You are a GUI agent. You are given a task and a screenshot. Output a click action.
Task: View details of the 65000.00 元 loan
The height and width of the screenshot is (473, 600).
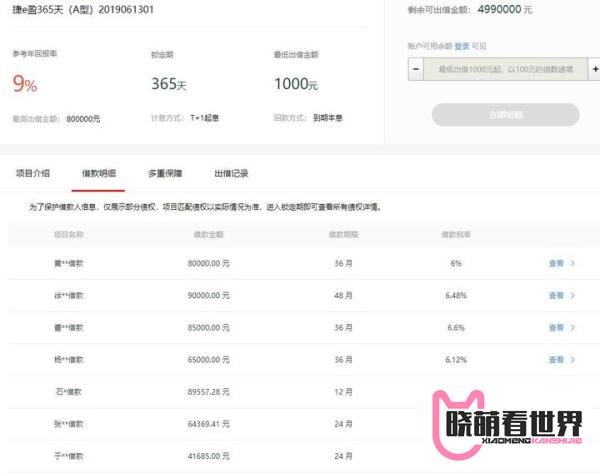556,360
